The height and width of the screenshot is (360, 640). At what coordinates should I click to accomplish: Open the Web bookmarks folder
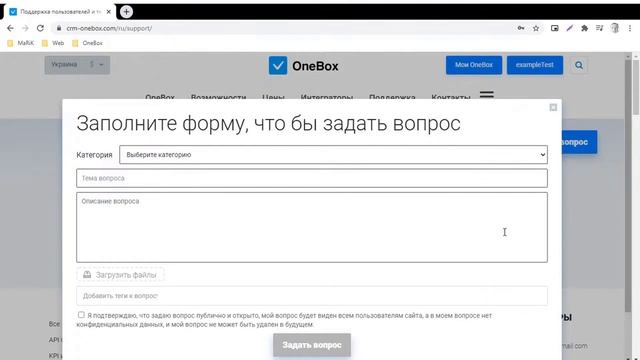click(x=53, y=43)
